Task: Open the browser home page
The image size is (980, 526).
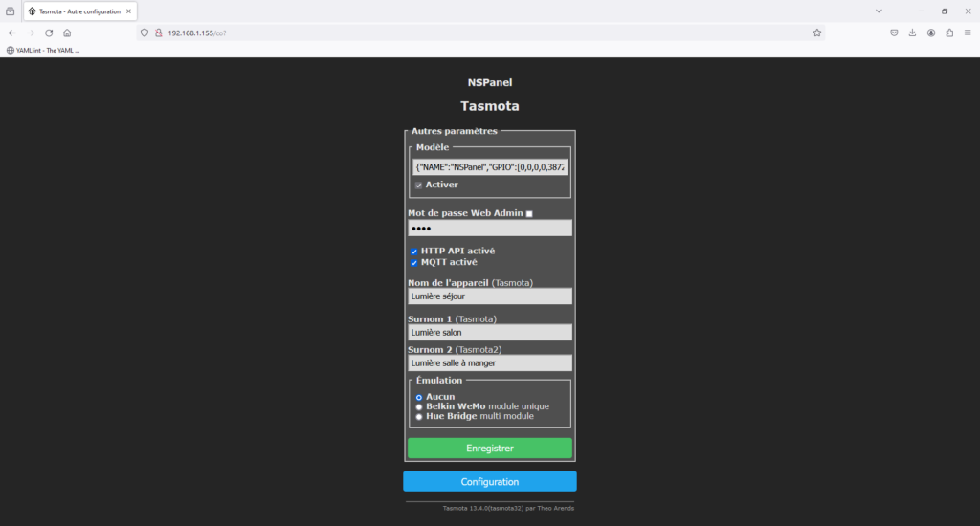Action: pyautogui.click(x=67, y=33)
